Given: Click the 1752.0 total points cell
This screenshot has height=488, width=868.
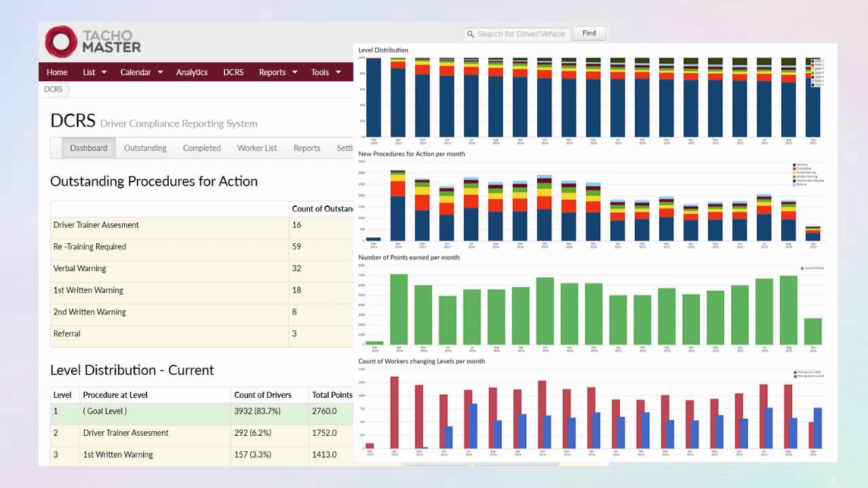Looking at the screenshot, I should (324, 433).
